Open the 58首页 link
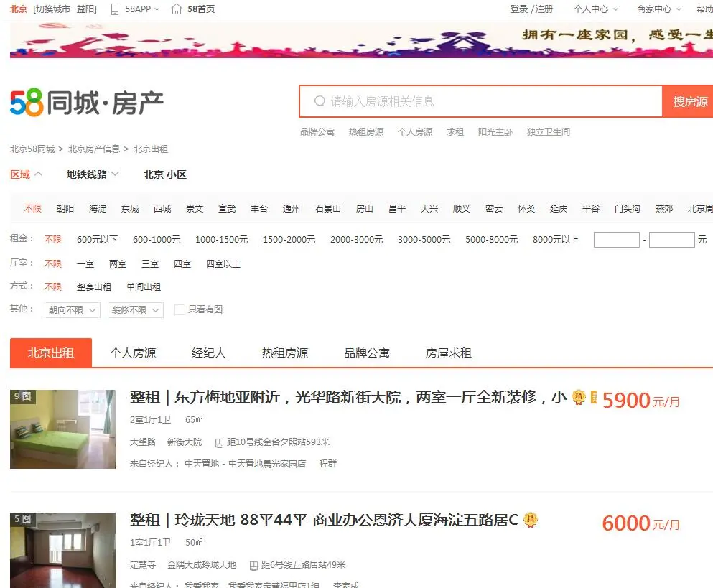 201,9
